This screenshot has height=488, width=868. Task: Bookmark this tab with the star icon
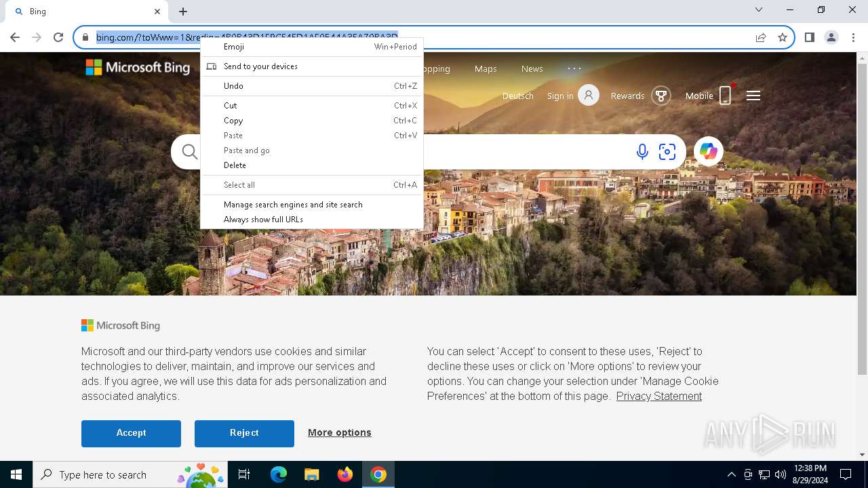(783, 37)
